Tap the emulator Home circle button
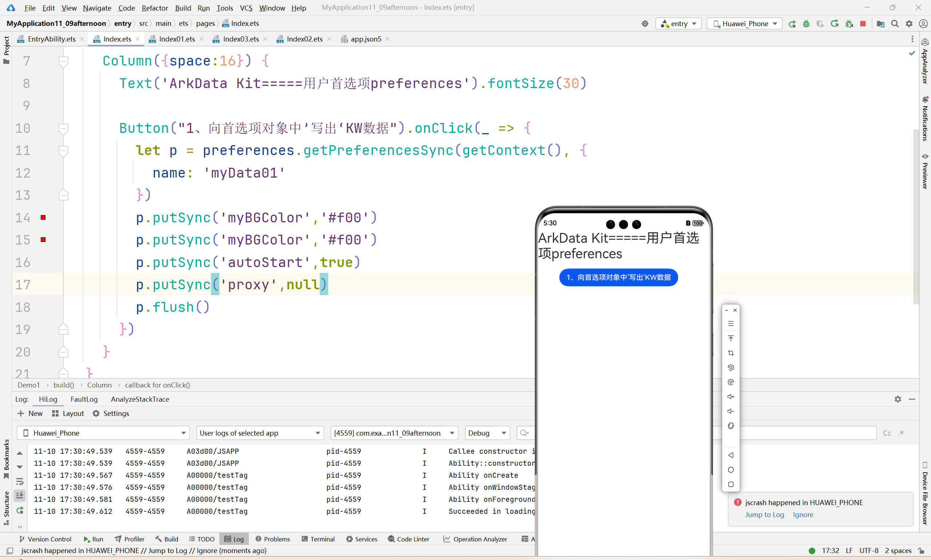This screenshot has width=931, height=560. pos(731,470)
